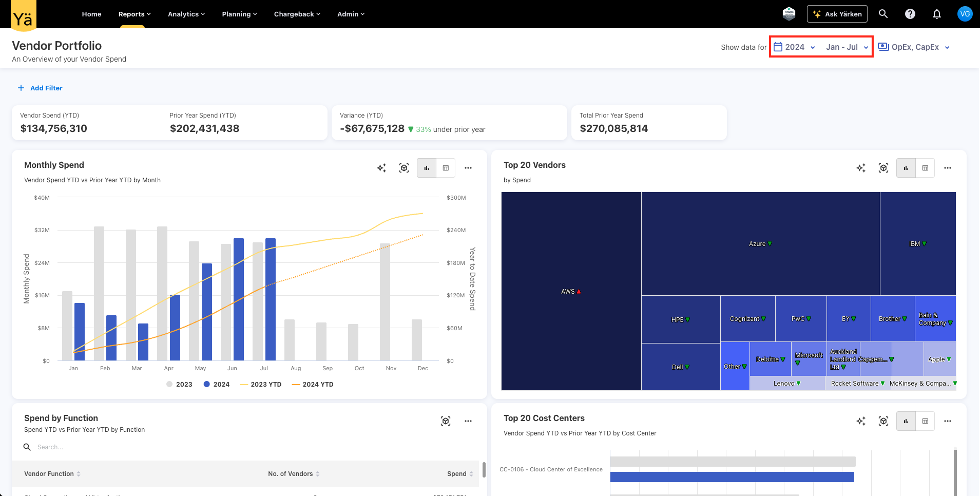Switch Monthly Spend to table view
Screen dimensions: 980x496
coord(446,168)
